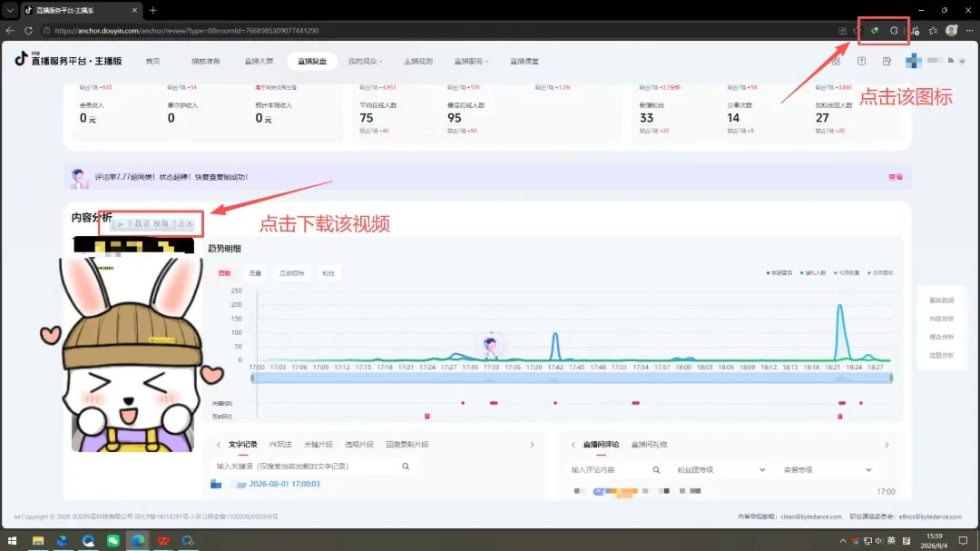Image resolution: width=980 pixels, height=551 pixels.
Task: Switch to PK玩法 tab
Action: click(x=280, y=445)
